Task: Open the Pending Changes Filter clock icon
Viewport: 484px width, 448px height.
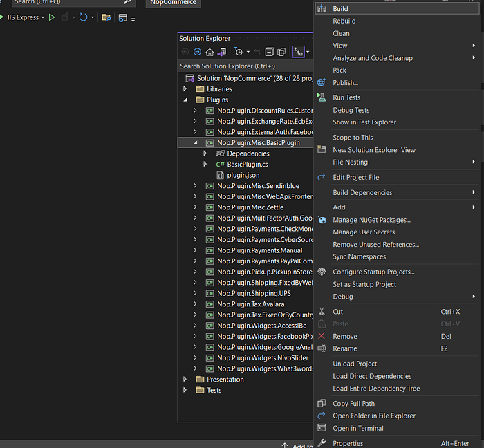Action: [x=239, y=52]
